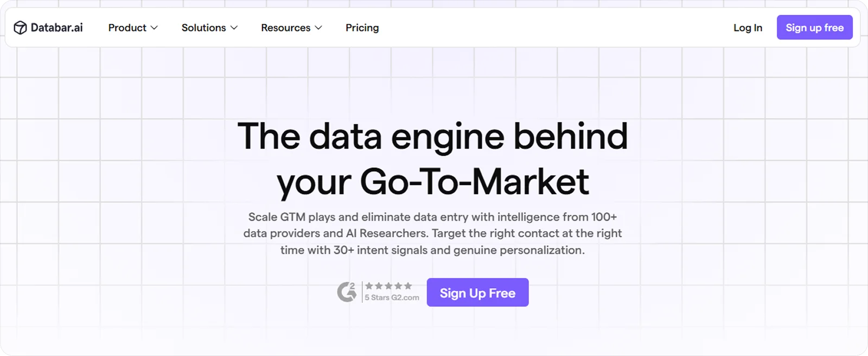Click the navbar Sign up free button
Screen dimensions: 868x356
814,27
